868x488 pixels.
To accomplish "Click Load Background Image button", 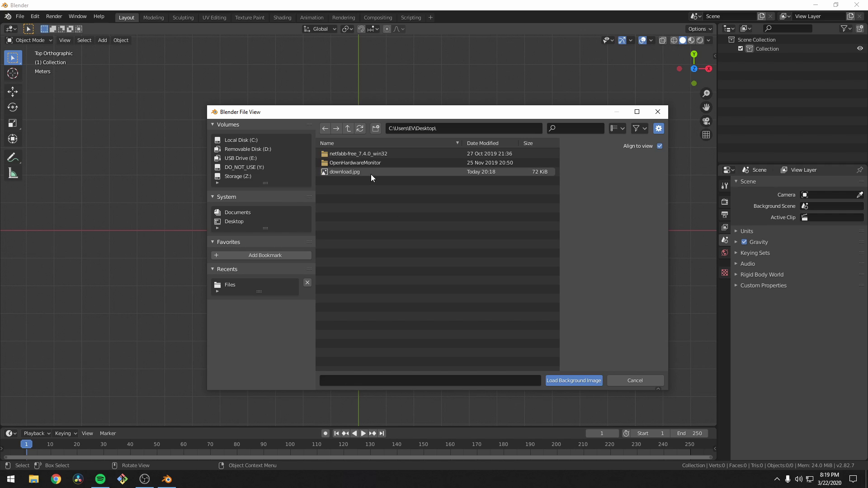I will click(x=574, y=380).
